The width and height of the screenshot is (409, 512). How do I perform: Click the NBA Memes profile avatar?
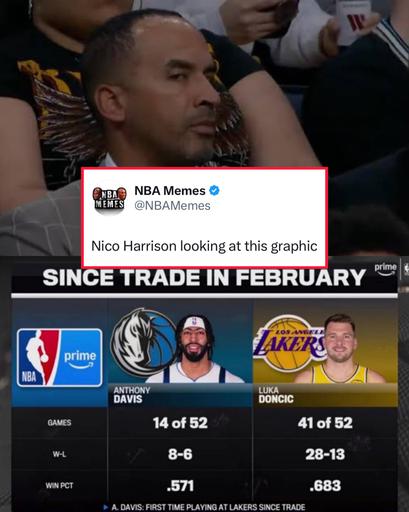point(110,199)
